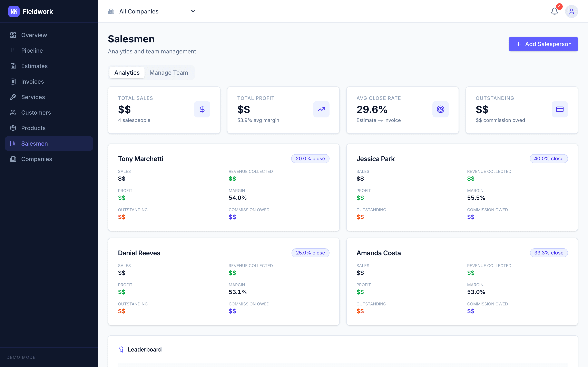The image size is (588, 367).
Task: Open the notifications bell icon
Action: coord(554,11)
